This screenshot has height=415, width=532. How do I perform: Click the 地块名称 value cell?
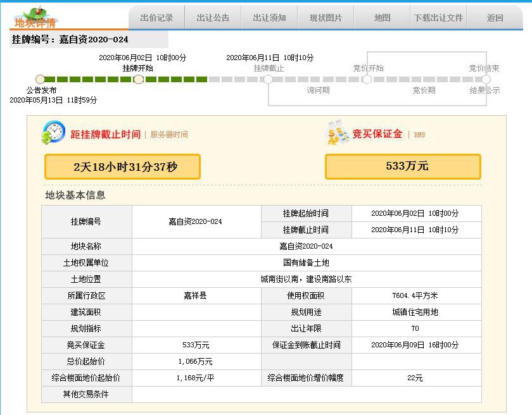point(307,246)
